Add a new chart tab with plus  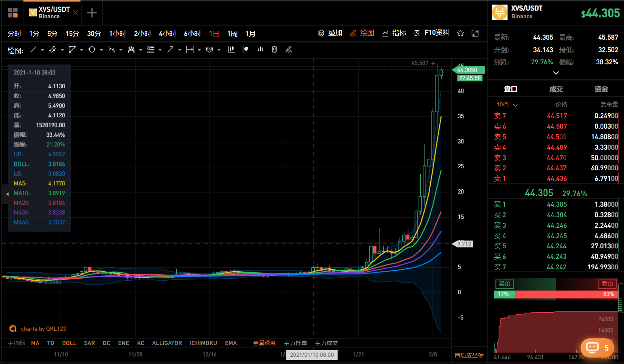coord(92,13)
